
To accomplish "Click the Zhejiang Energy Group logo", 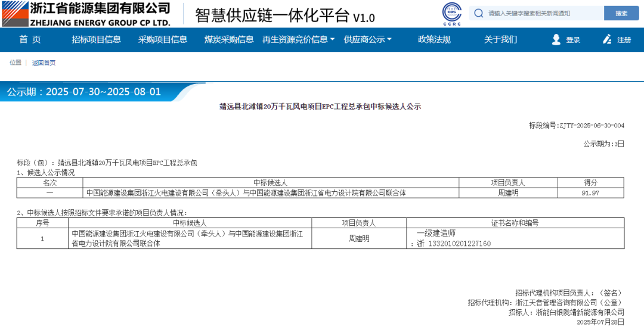I will pos(86,14).
